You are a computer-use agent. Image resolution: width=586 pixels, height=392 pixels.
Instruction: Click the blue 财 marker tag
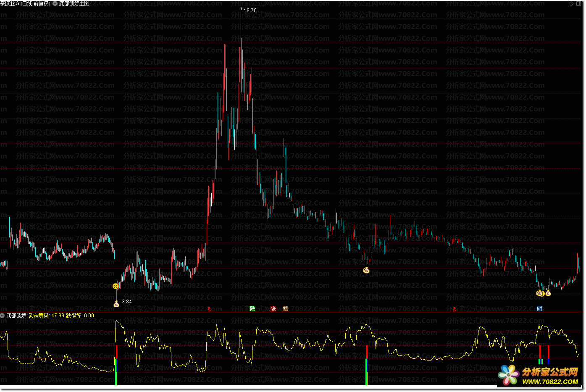pyautogui.click(x=539, y=309)
